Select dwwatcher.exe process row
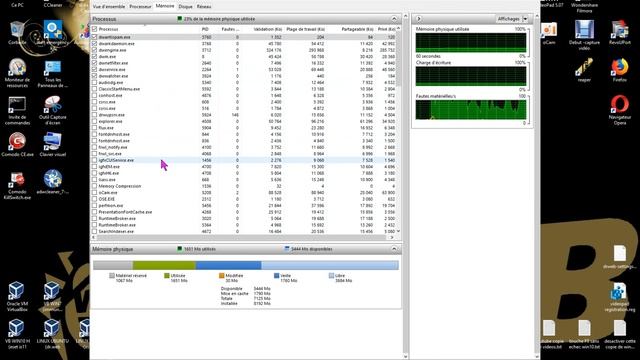 coord(243,76)
